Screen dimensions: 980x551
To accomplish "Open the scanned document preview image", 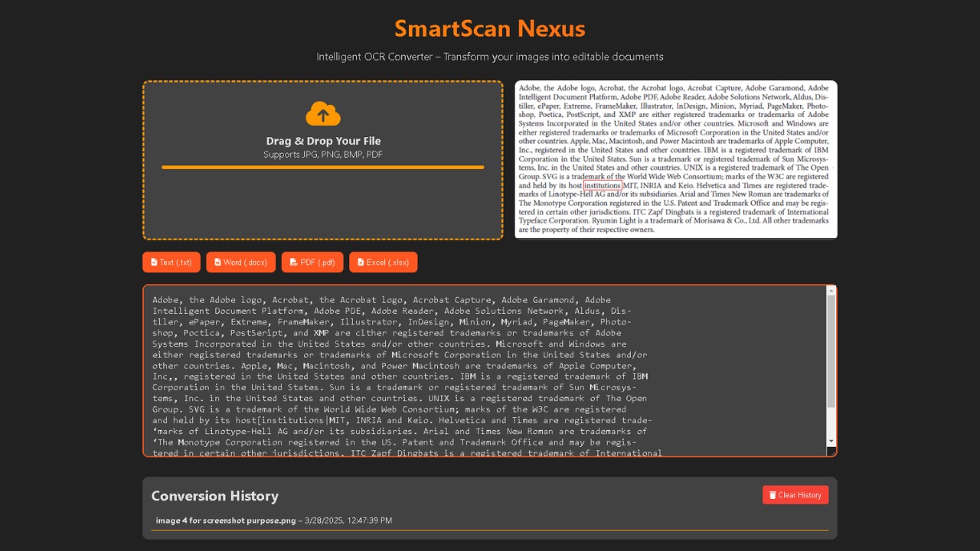I will coord(676,159).
